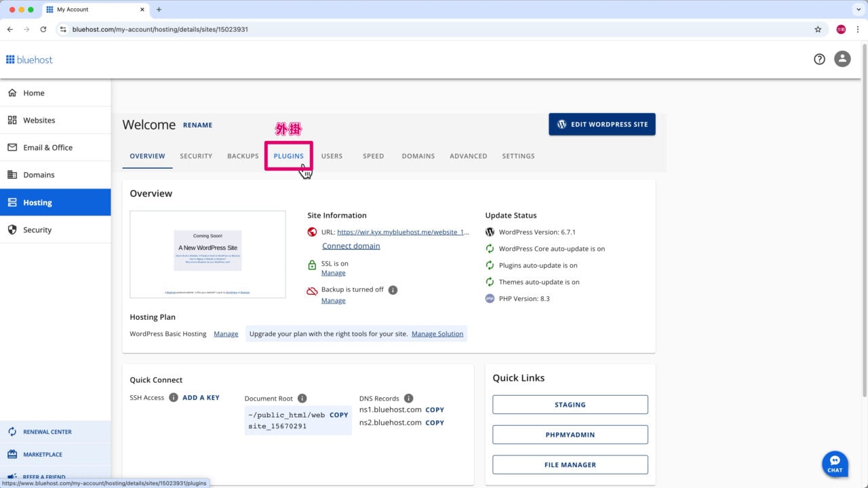Image resolution: width=868 pixels, height=488 pixels.
Task: Open the Advanced tab
Action: [x=468, y=156]
